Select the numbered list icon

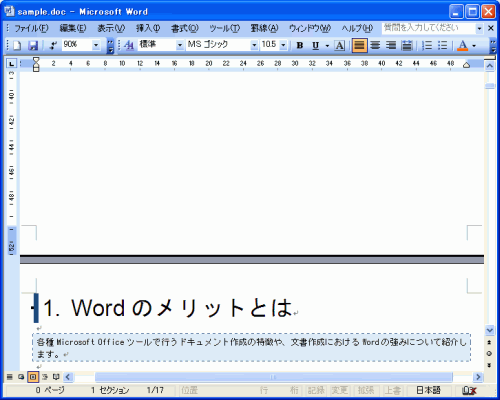[427, 45]
